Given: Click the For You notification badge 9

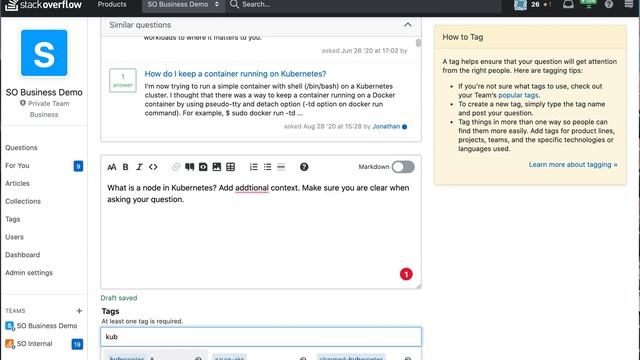Looking at the screenshot, I should click(x=78, y=166).
